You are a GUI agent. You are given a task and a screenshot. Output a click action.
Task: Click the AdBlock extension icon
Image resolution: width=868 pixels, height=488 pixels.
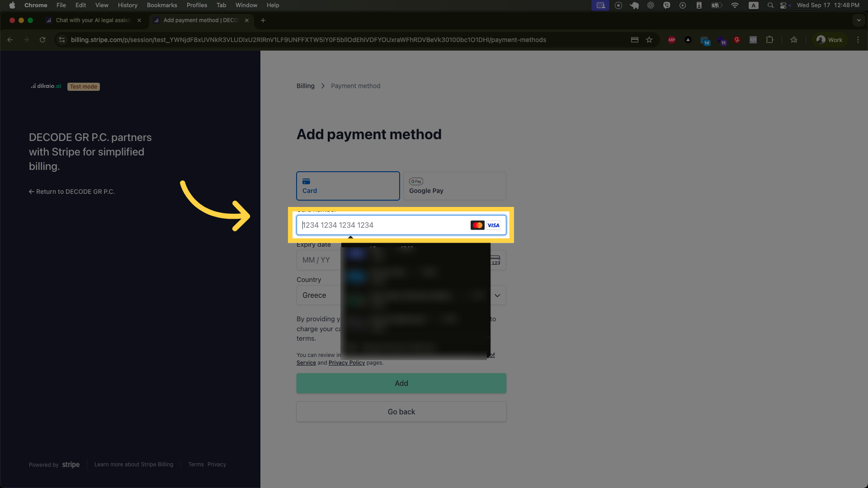[x=672, y=40]
